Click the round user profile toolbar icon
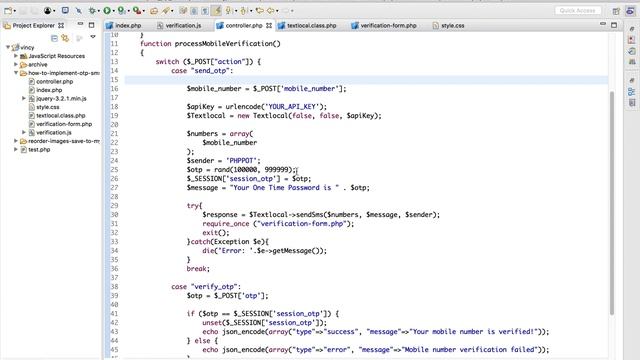The image size is (640, 360). 47,11
